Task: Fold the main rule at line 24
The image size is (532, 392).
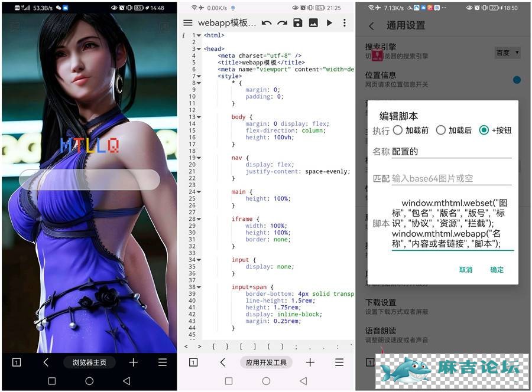Action: pos(199,192)
